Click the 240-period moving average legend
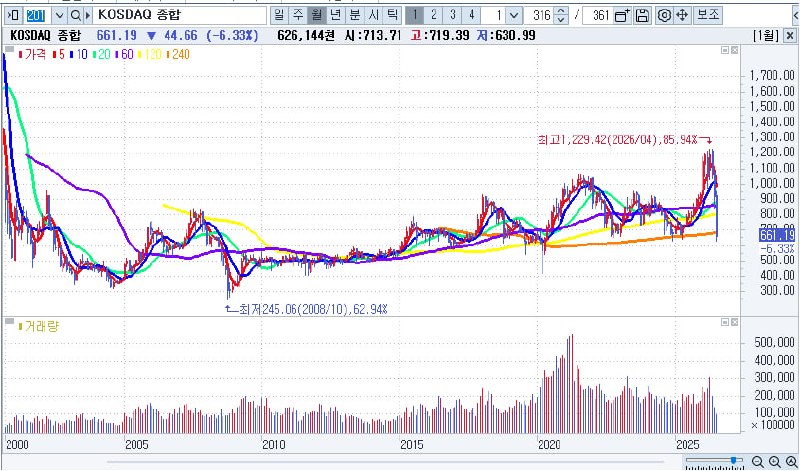This screenshot has height=471, width=800. (x=178, y=54)
